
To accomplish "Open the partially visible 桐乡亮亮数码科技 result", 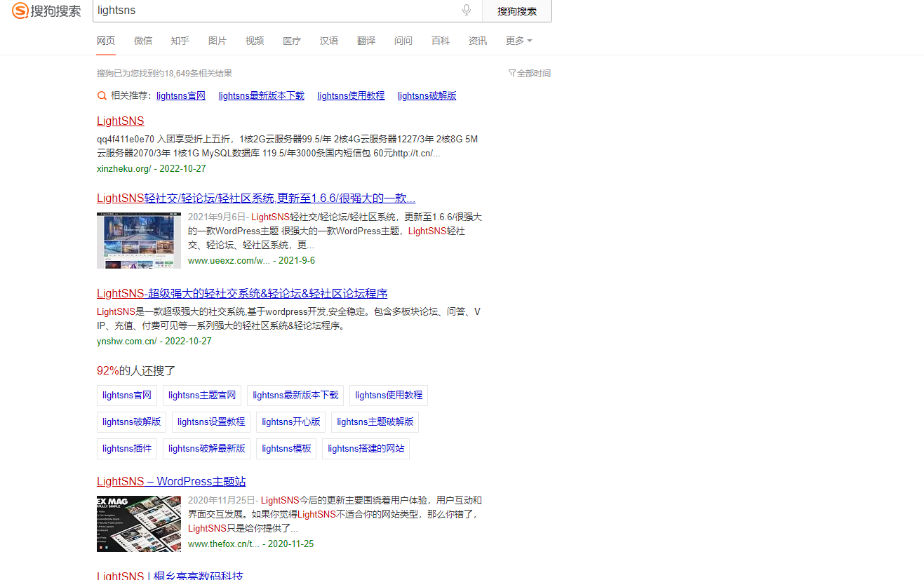I will click(170, 576).
